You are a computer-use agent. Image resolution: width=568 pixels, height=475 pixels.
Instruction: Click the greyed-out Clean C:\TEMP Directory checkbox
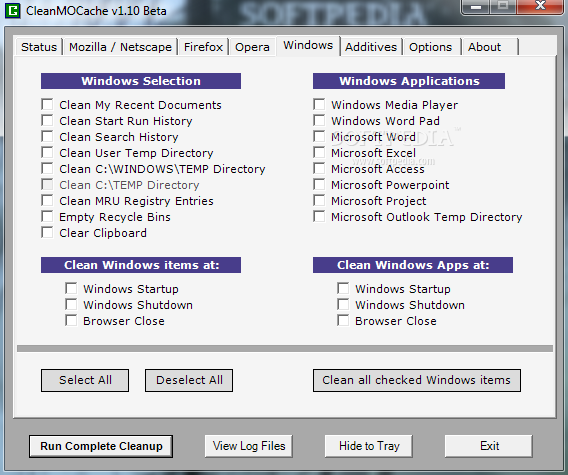pos(47,184)
